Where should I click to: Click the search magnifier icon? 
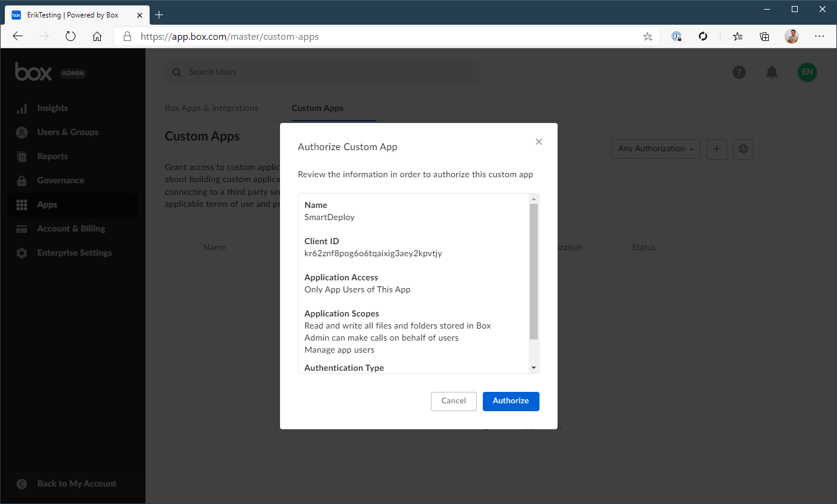click(177, 72)
